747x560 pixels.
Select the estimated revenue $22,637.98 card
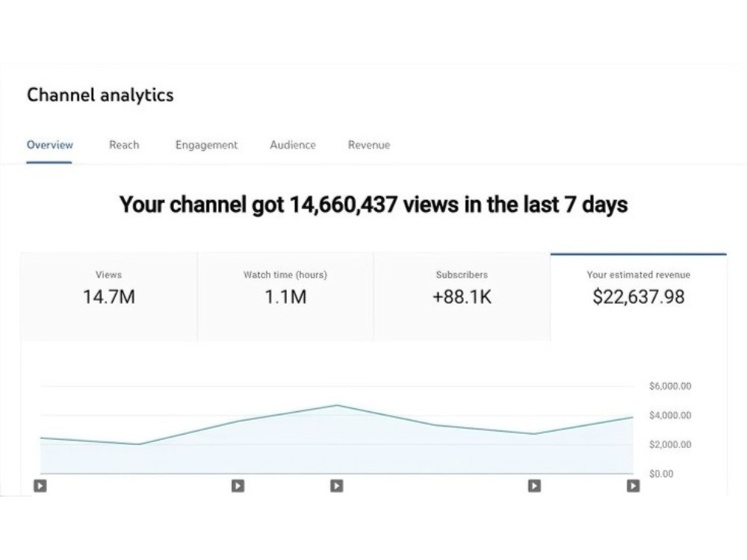(x=639, y=297)
